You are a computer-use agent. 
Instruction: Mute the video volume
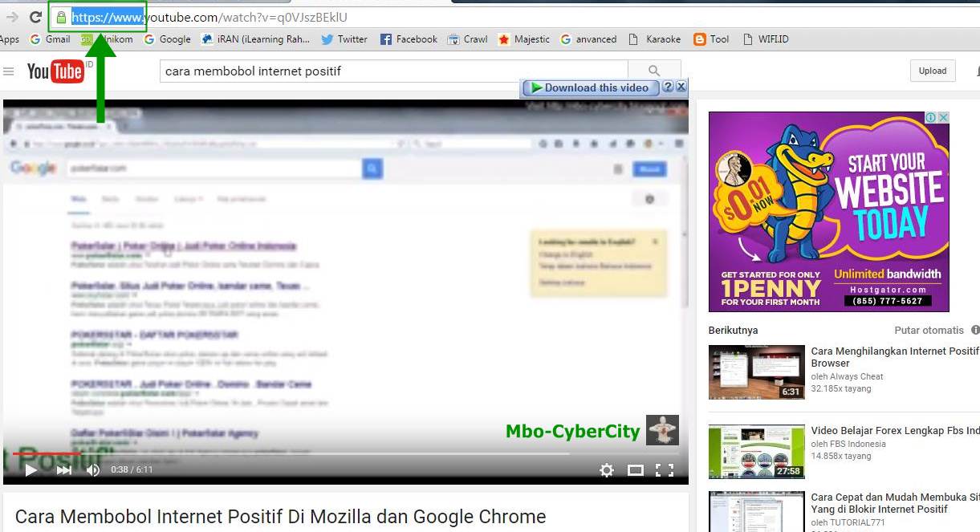pyautogui.click(x=93, y=469)
